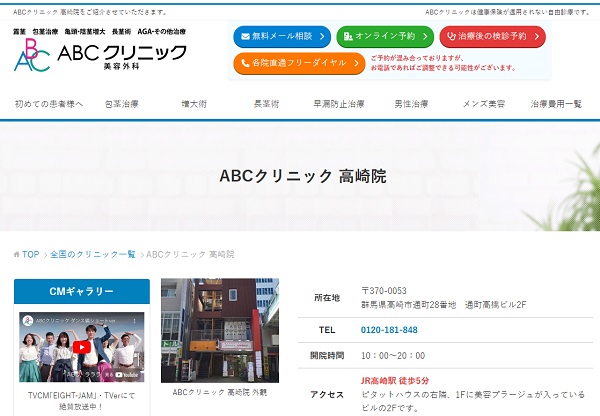Expand 早漏防止治療 navigation item

coord(342,104)
